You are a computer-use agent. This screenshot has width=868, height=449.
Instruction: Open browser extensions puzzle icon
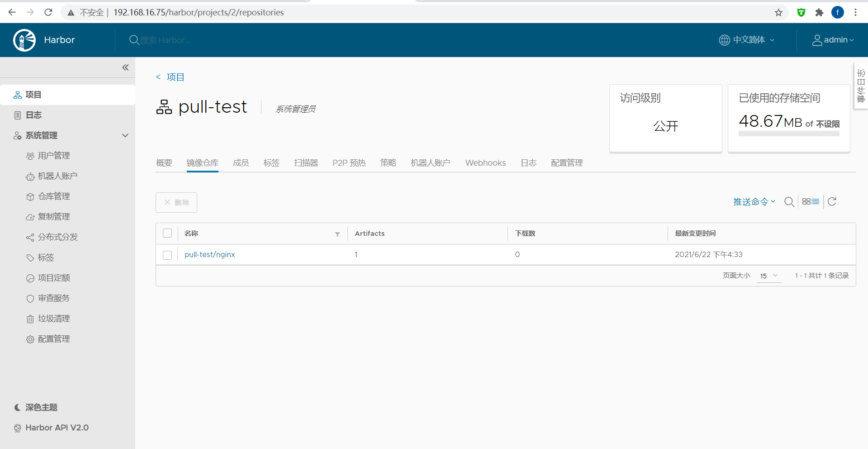click(x=819, y=13)
